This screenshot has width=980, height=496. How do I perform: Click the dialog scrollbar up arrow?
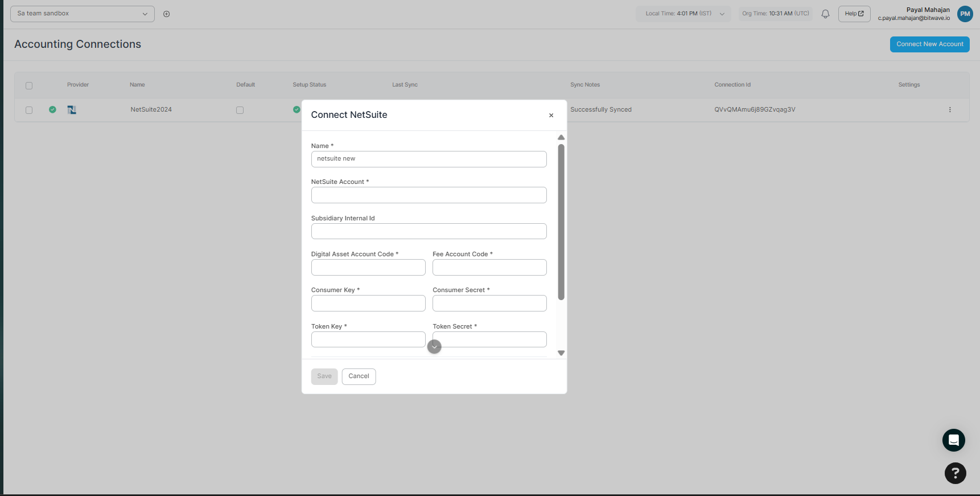click(561, 137)
